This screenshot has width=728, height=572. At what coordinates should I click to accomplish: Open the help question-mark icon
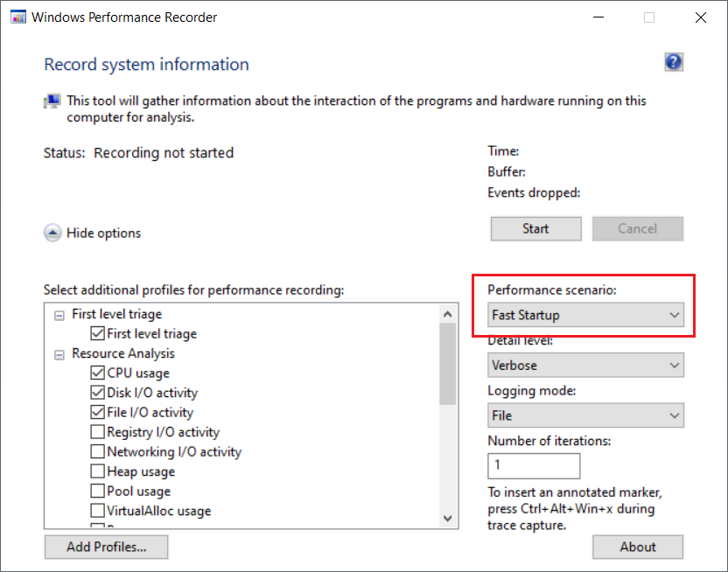click(674, 62)
